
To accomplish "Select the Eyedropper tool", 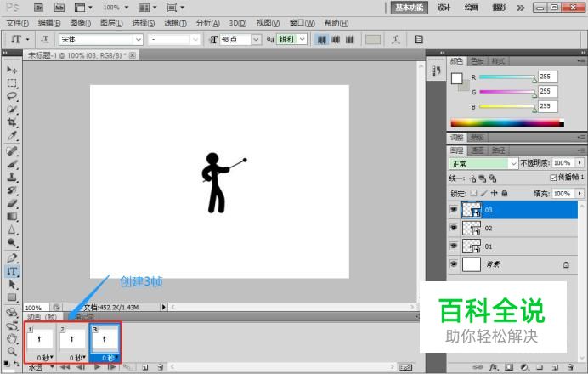I will 12,135.
